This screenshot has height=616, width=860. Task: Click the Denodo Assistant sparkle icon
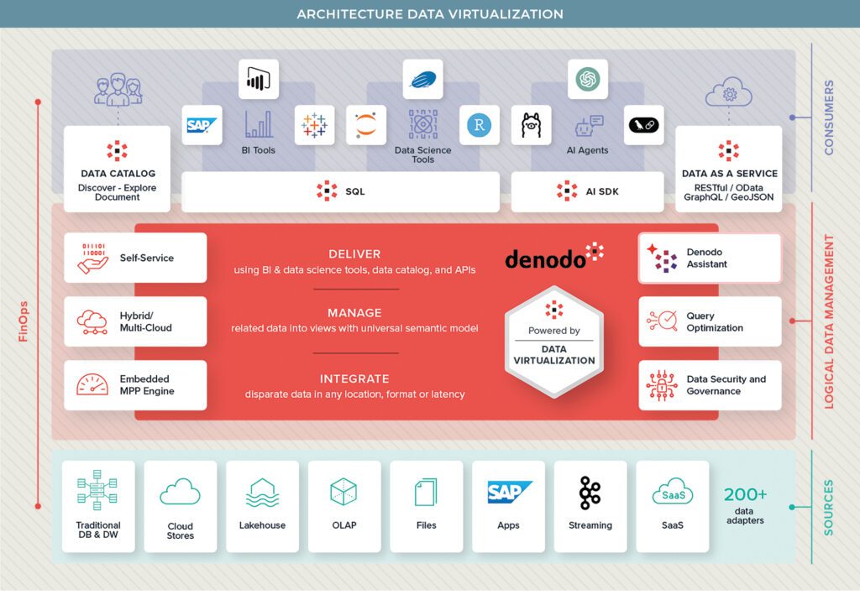tap(662, 258)
